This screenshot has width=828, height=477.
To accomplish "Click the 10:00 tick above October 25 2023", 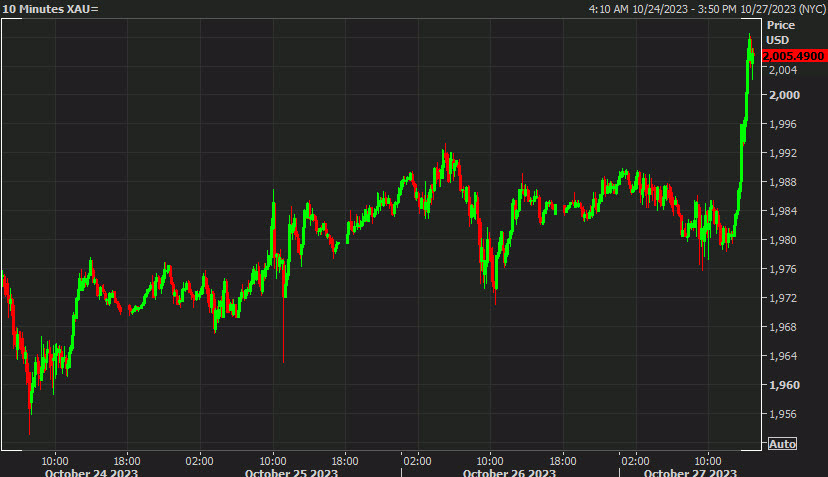I will (273, 461).
